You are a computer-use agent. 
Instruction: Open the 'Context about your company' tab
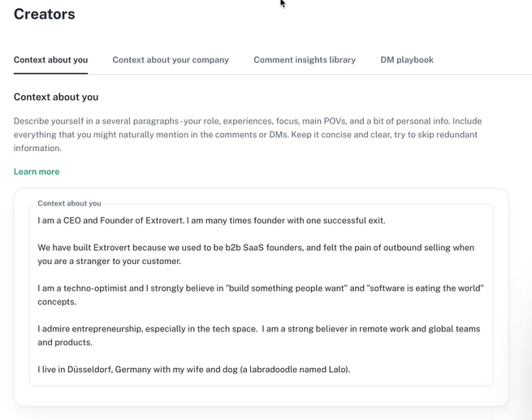click(x=171, y=59)
